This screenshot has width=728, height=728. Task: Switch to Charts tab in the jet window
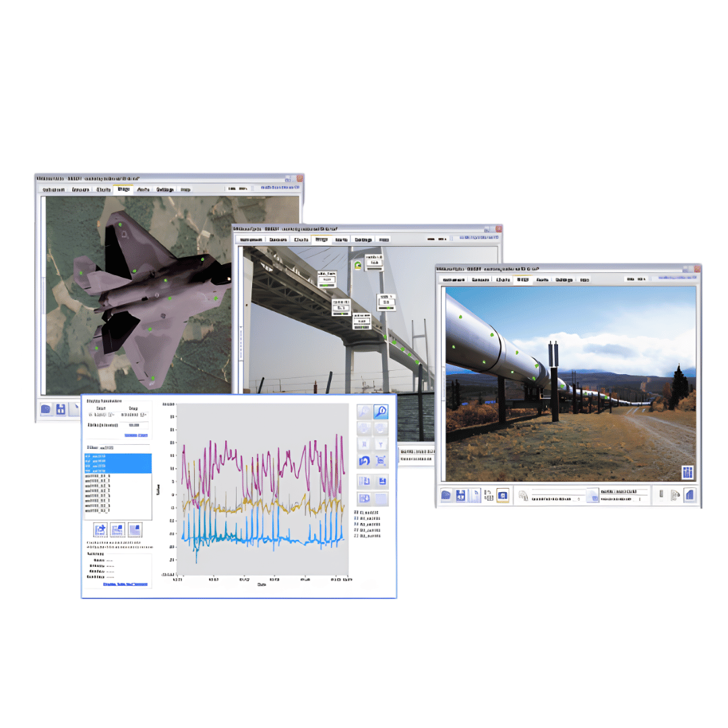[x=103, y=189]
